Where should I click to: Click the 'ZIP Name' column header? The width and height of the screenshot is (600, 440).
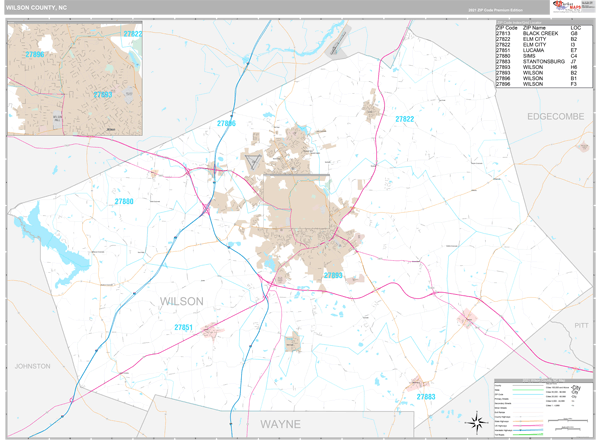[x=534, y=28]
